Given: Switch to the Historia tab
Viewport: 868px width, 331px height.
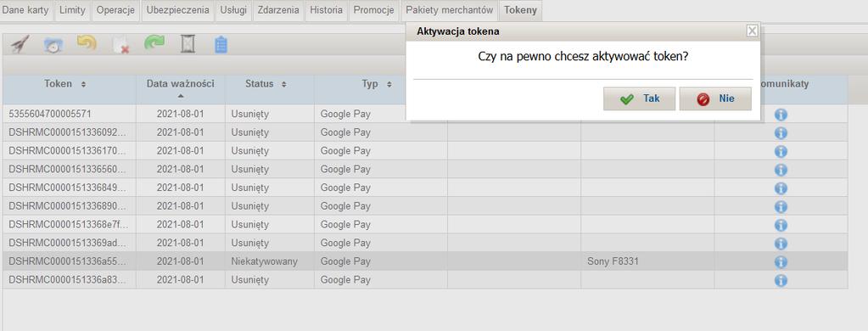Looking at the screenshot, I should (326, 10).
